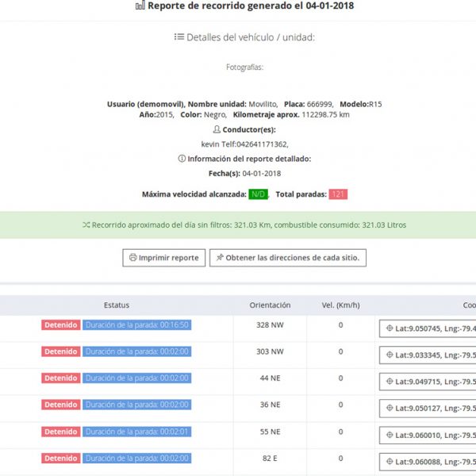476x476 pixels.
Task: Click the printer icon in Imprimir reporte
Action: pos(132,258)
